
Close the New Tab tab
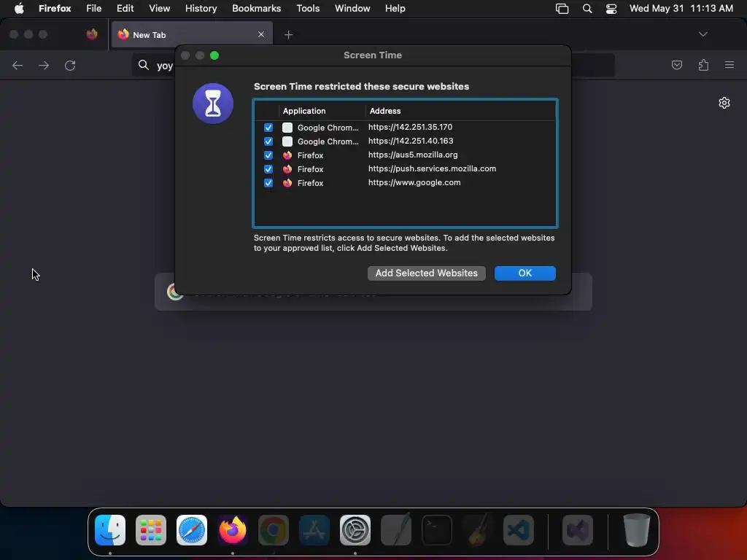point(261,34)
